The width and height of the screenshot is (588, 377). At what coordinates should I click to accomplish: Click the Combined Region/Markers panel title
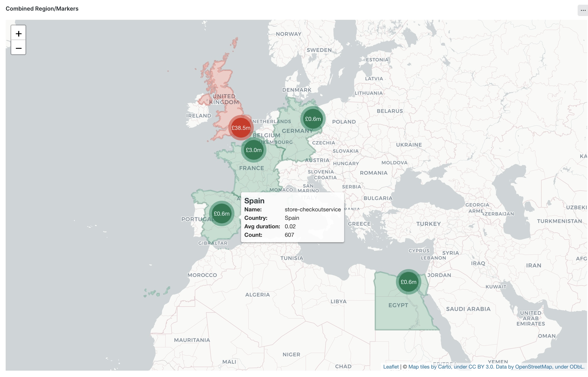tap(42, 8)
